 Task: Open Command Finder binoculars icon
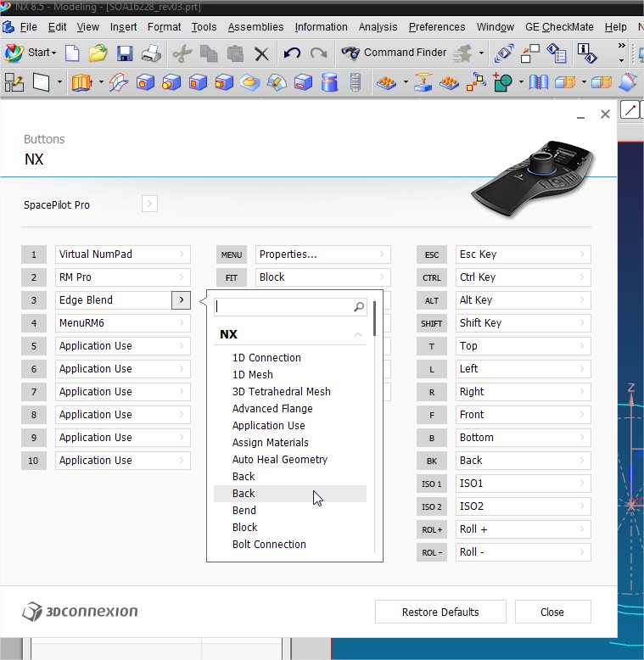(x=350, y=53)
